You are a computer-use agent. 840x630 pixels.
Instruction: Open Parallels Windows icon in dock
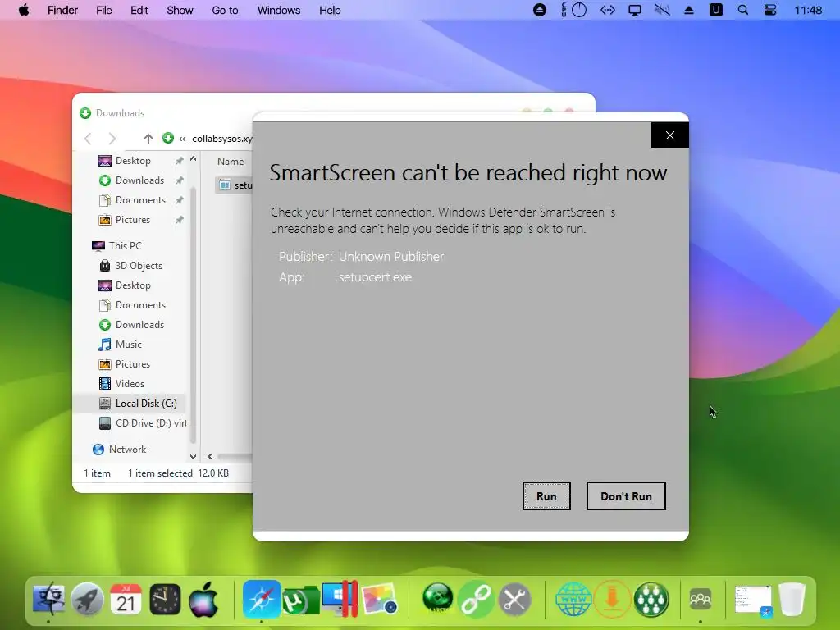tap(339, 599)
